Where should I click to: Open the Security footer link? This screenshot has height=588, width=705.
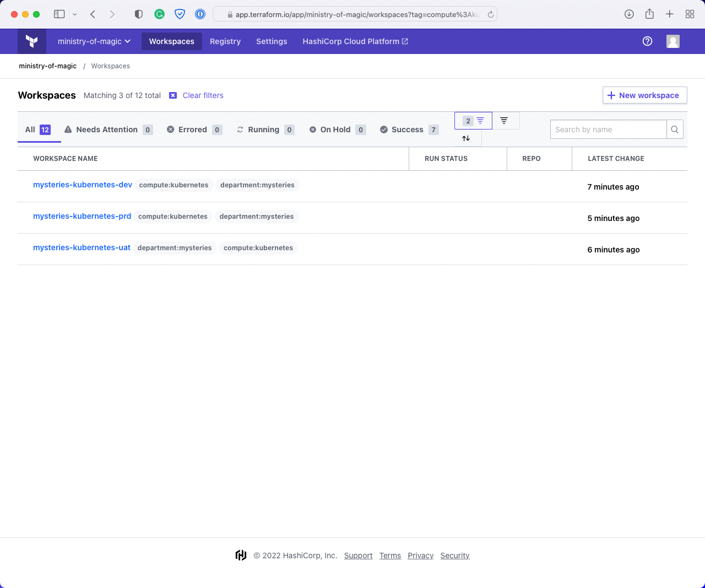coord(455,555)
